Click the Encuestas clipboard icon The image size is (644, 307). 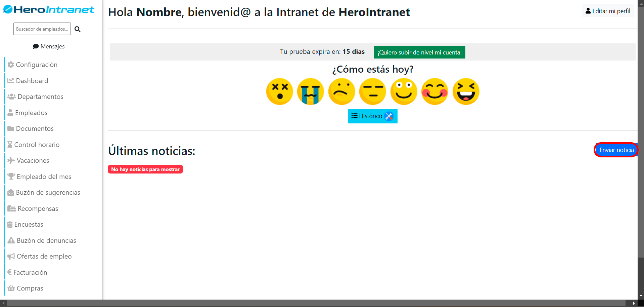click(10, 224)
